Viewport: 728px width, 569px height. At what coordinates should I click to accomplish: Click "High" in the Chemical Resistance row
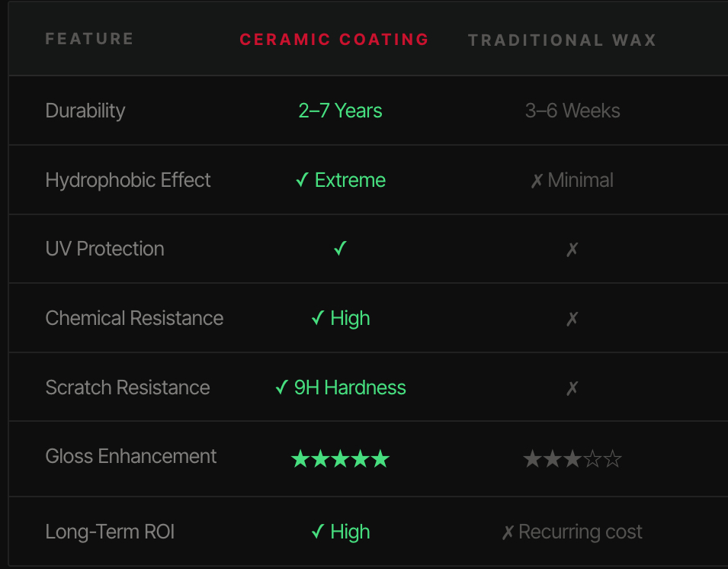pyautogui.click(x=350, y=318)
